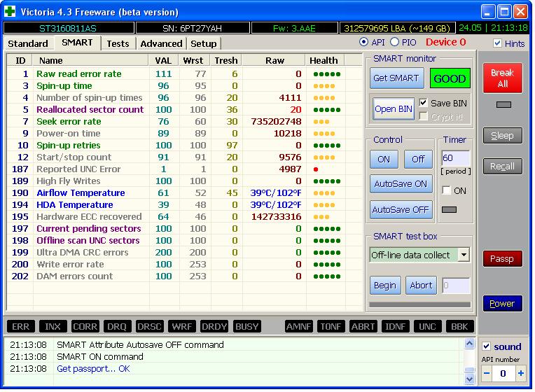Screen dimensions: 535x392
Task: Click the blue Power button
Action: 502,303
